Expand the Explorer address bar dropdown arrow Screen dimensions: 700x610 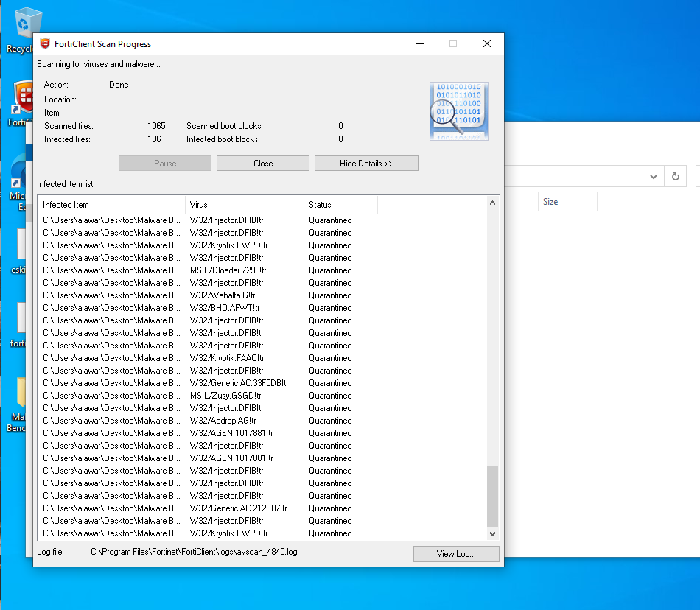coord(653,177)
